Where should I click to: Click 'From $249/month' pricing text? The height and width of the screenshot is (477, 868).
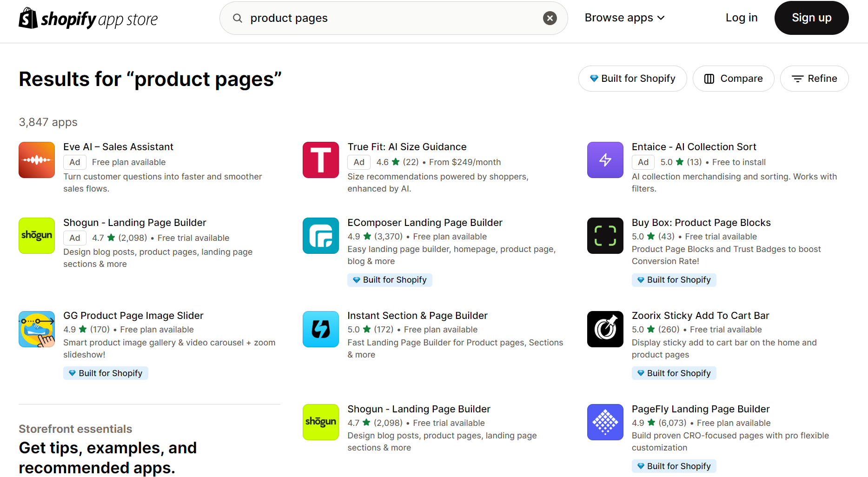(465, 162)
